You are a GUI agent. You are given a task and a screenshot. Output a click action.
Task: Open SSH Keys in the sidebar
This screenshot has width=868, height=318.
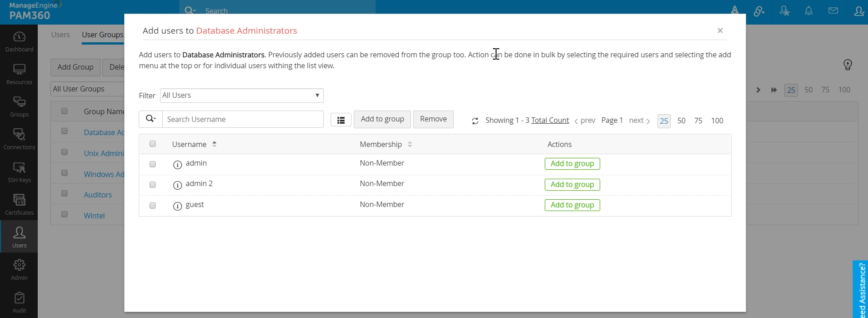[x=19, y=172]
